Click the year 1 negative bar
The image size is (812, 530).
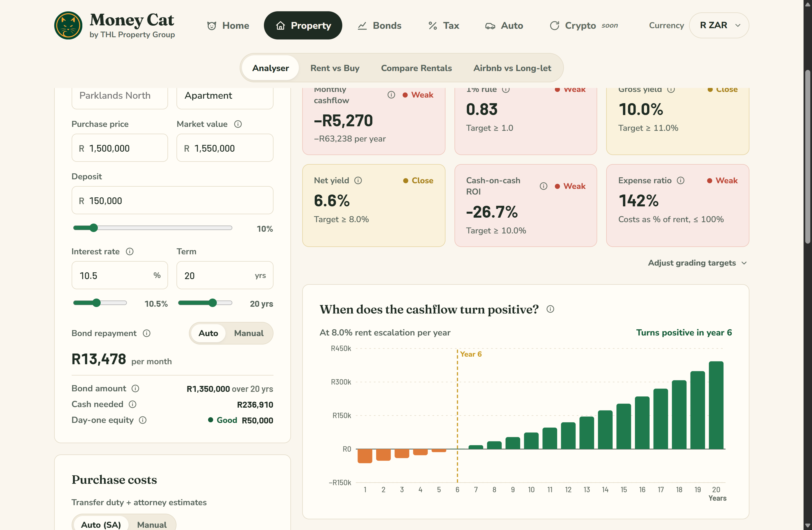365,456
